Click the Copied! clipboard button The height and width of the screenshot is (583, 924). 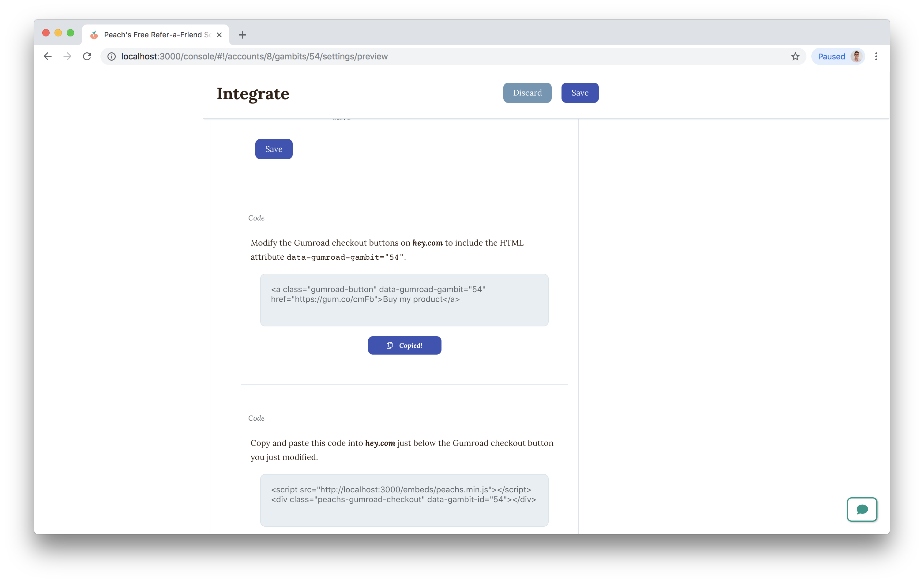point(404,345)
